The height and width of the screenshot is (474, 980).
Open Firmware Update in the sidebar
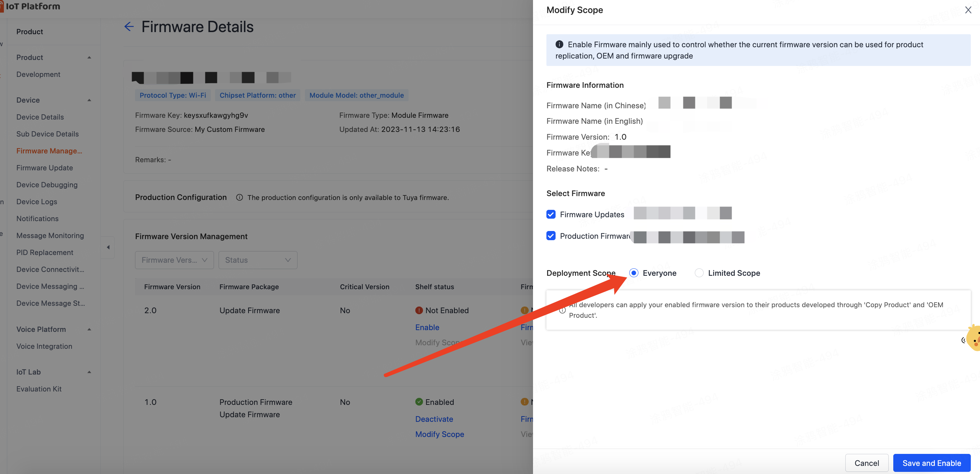tap(44, 168)
